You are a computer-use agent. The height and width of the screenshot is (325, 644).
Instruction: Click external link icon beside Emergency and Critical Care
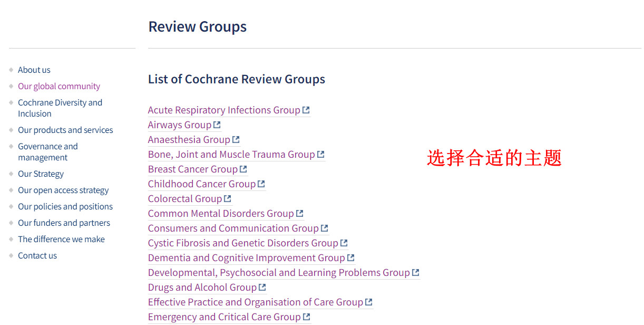click(307, 317)
